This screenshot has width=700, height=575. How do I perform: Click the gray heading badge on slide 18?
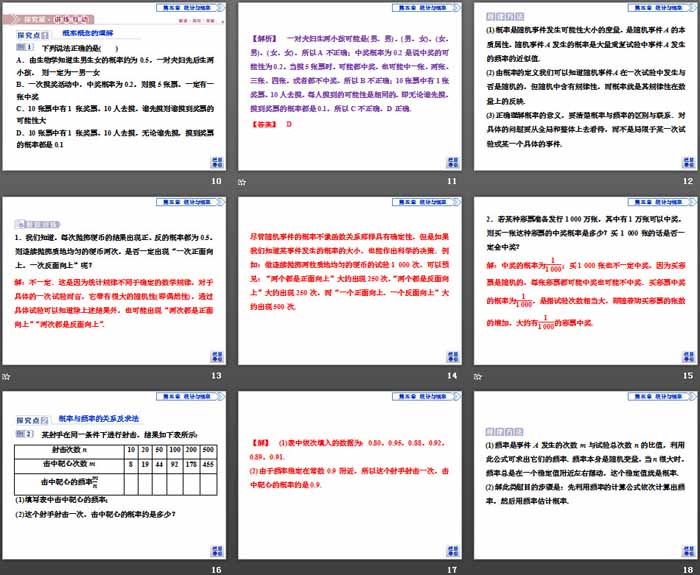click(504, 432)
